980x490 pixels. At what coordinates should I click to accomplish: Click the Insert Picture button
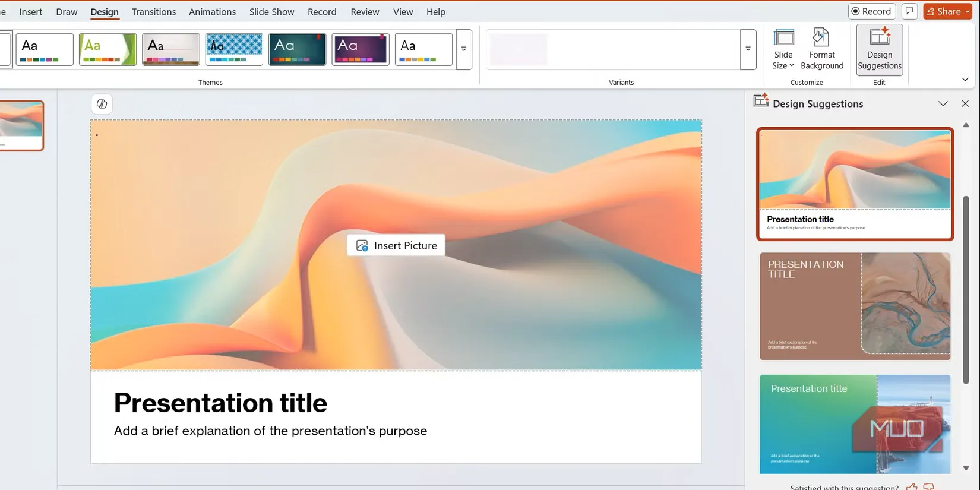pos(396,245)
